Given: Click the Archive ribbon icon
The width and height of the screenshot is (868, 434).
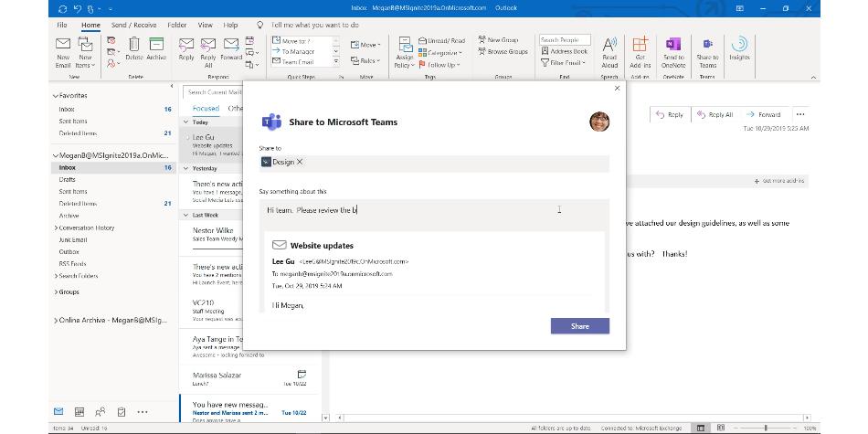Looking at the screenshot, I should pos(156,48).
